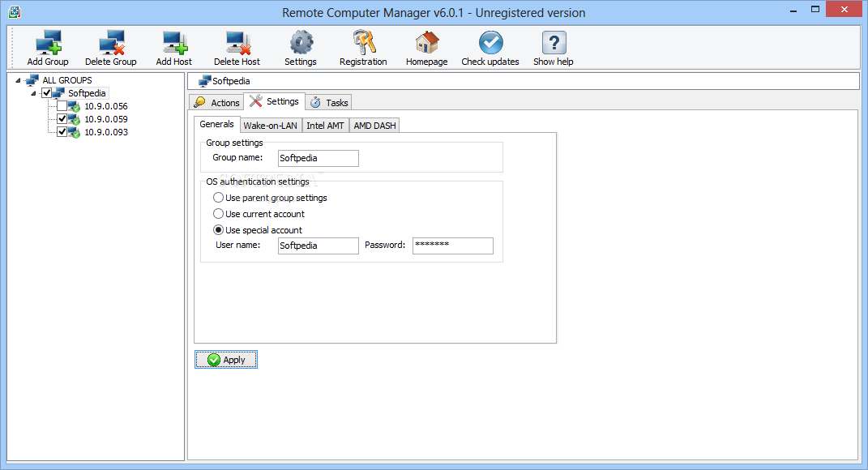The width and height of the screenshot is (868, 470).
Task: Select host 10.9.0.059 label
Action: [x=106, y=119]
